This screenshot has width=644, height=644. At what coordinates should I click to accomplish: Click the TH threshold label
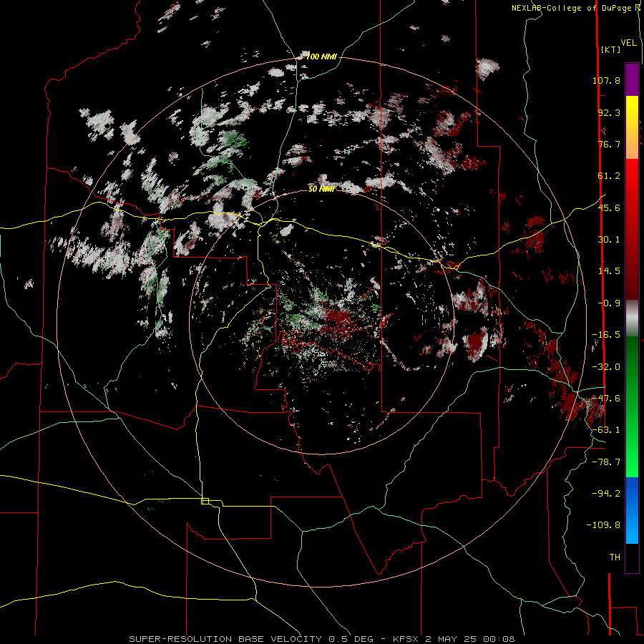click(x=615, y=557)
